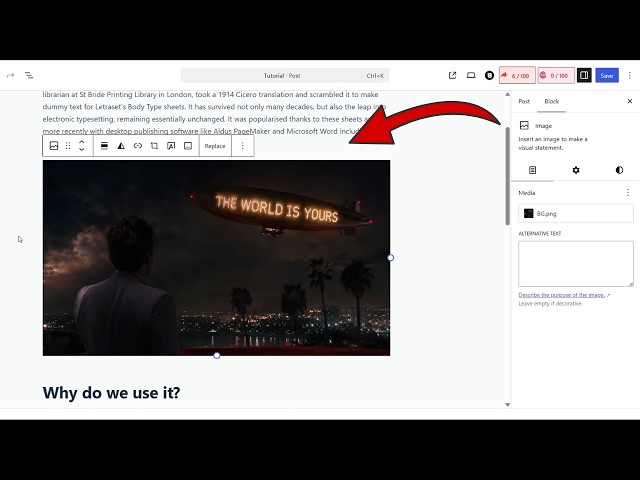Click the editor vertical scrollbar thumb
The width and height of the screenshot is (640, 480).
coord(507,176)
